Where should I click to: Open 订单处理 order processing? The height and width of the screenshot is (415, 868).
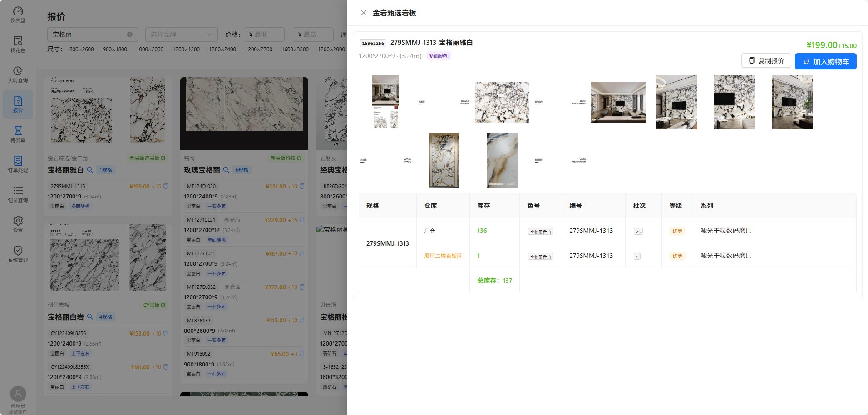(18, 164)
